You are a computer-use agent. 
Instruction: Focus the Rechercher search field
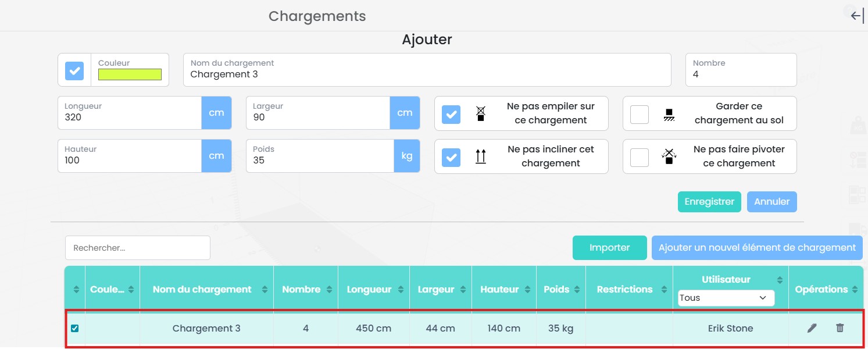click(x=138, y=248)
